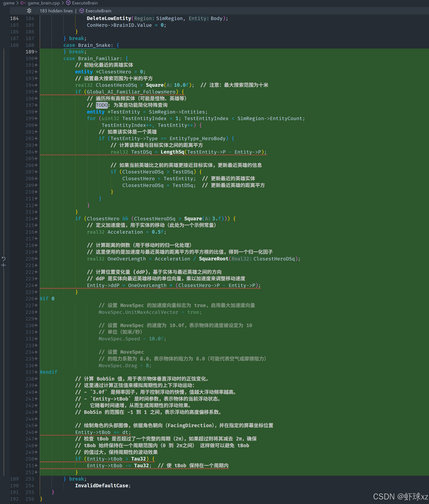
Task: Click the unfold hidden lines icon
Action: 29,11
